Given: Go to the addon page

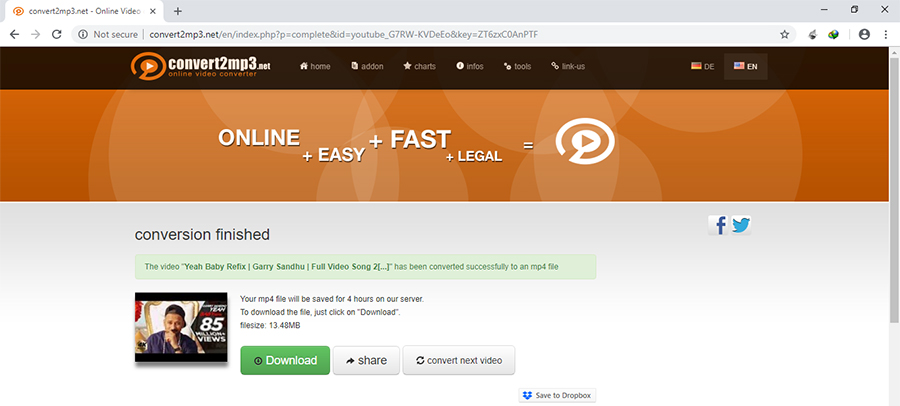Looking at the screenshot, I should 366,66.
